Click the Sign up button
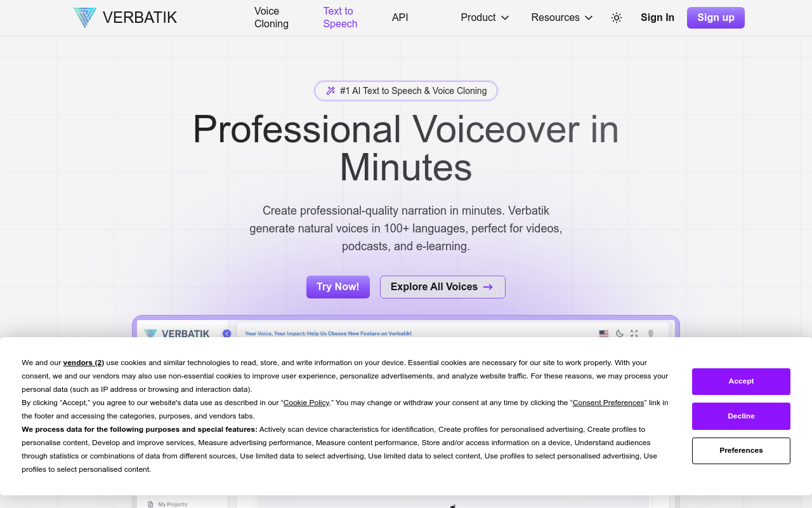Viewport: 812px width, 508px height. coord(716,18)
